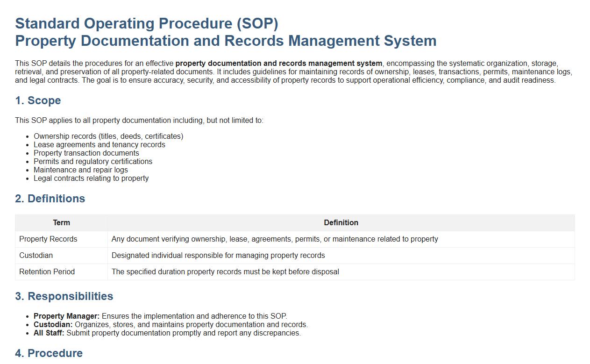Click "Permits and regulatory certifications" list item
The image size is (590, 364).
93,162
